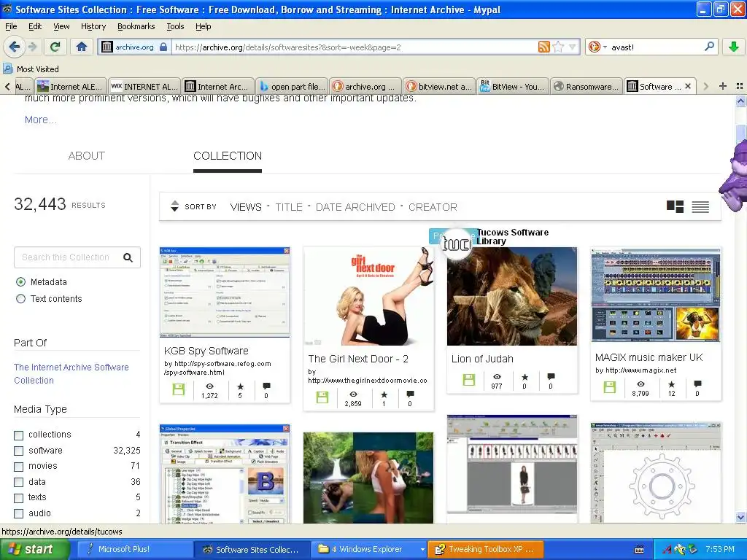Sort by DATE ARCHIVED
The image size is (747, 560).
coord(355,207)
